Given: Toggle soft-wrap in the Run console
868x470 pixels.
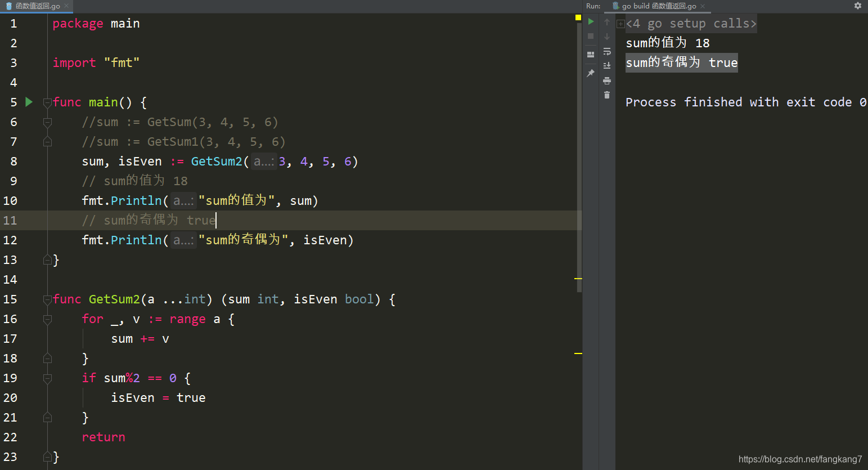Looking at the screenshot, I should point(607,51).
